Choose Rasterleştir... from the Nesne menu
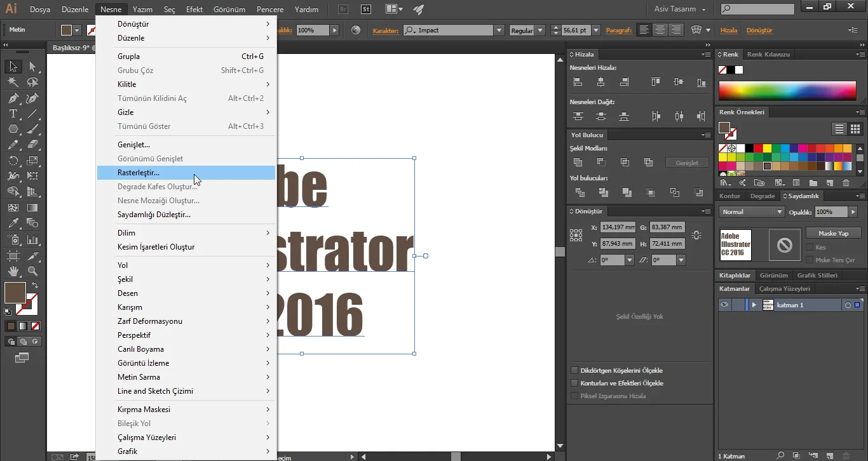This screenshot has height=461, width=868. [186, 173]
